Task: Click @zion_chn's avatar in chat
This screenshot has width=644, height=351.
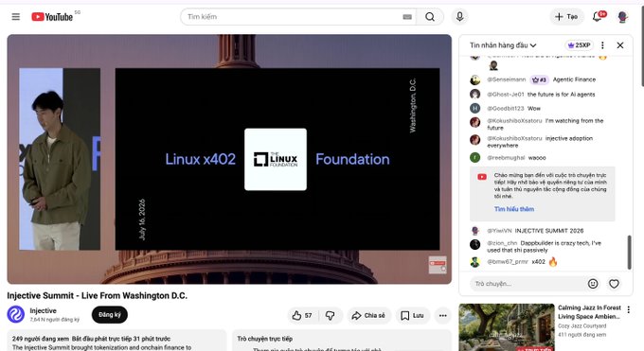Action: click(x=475, y=244)
